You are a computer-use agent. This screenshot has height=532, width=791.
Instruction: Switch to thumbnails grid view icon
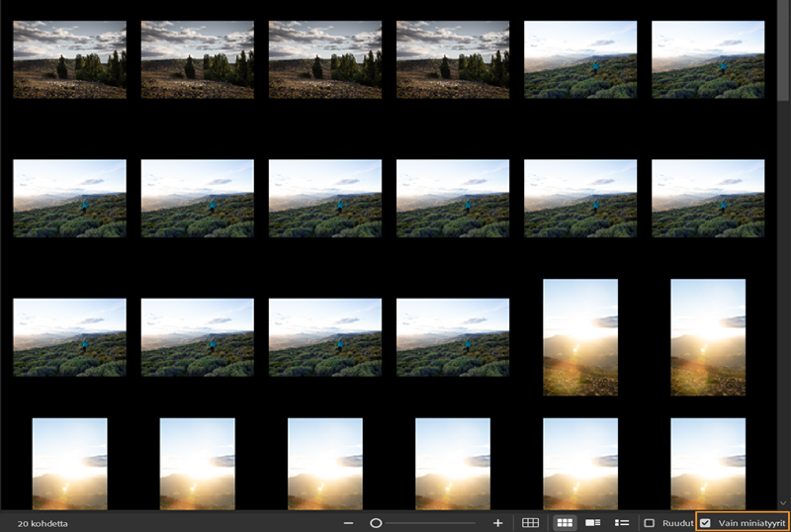[x=565, y=522]
